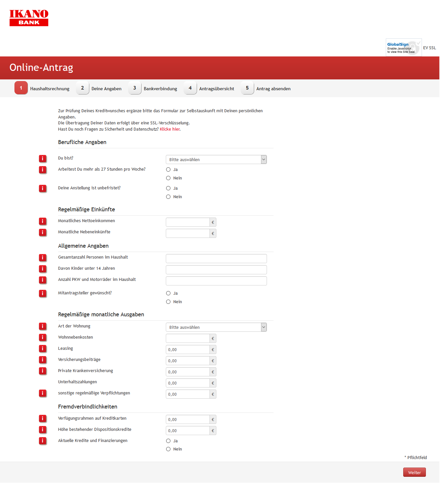
Task: Choose Ja for unbefristet Anstellung
Action: click(168, 188)
